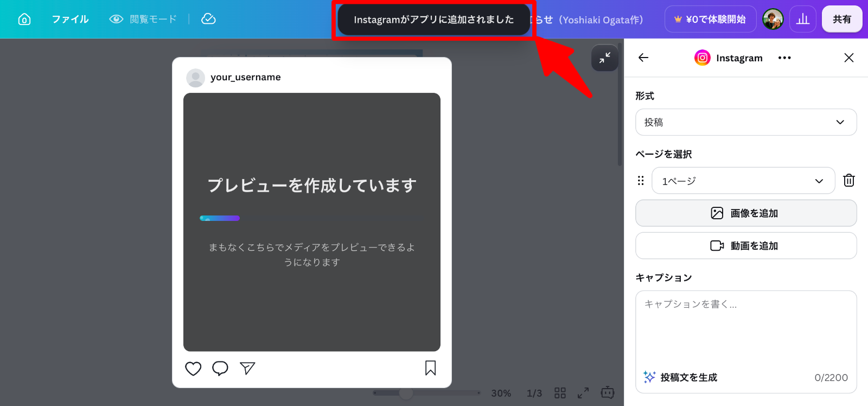Enter fullscreen with the expand arrows icon
This screenshot has width=868, height=406.
coord(583,393)
